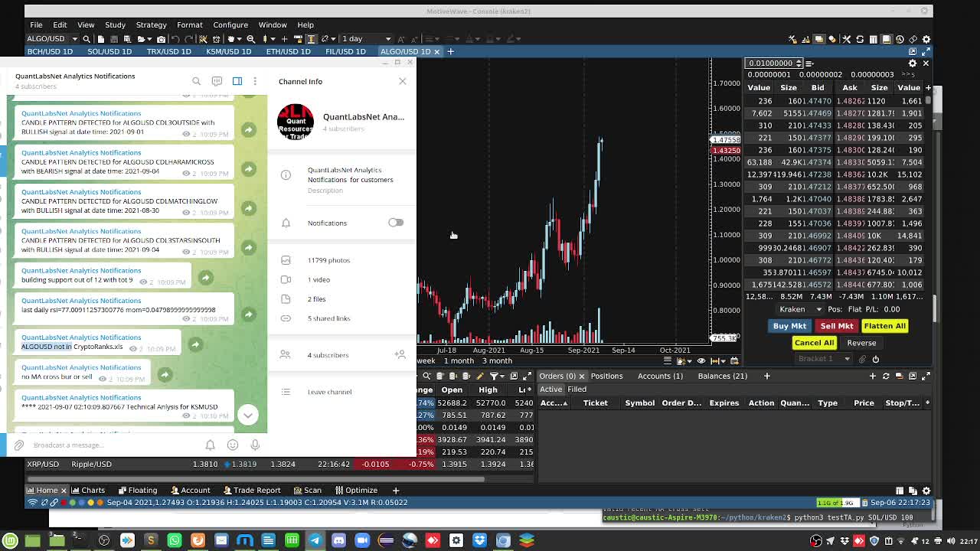Click the power icon beside Bracket 1
980x551 pixels.
click(x=875, y=359)
